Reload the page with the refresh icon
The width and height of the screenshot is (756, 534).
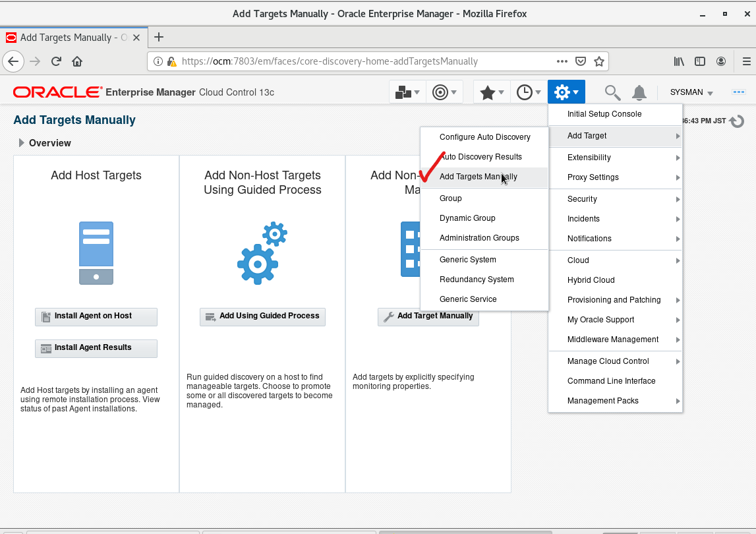click(56, 61)
